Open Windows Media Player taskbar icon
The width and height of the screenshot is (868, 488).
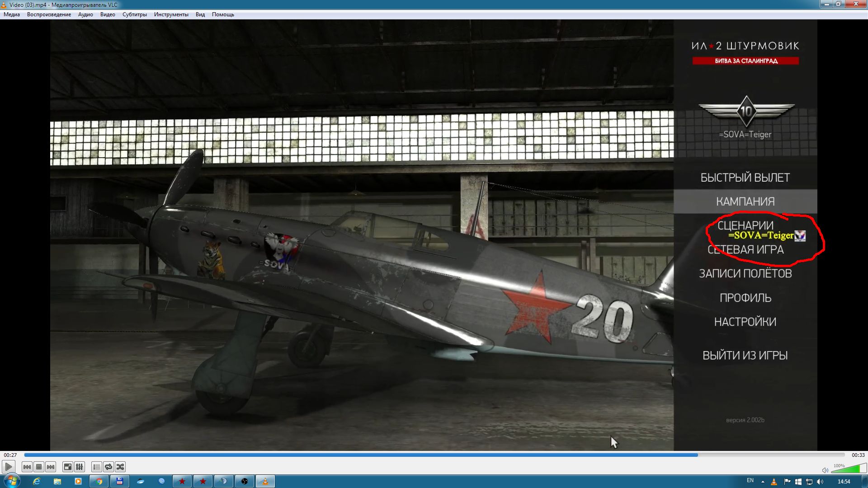coord(78,481)
